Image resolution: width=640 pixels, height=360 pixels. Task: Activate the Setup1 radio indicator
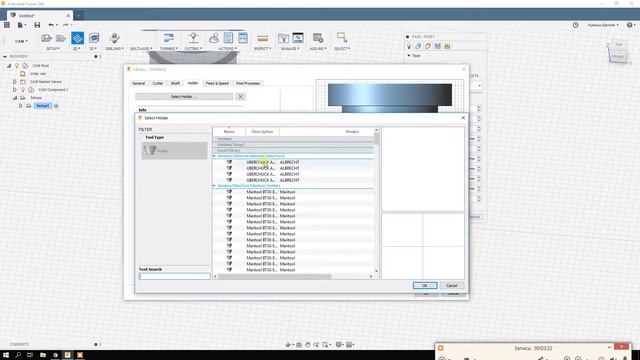click(x=56, y=106)
